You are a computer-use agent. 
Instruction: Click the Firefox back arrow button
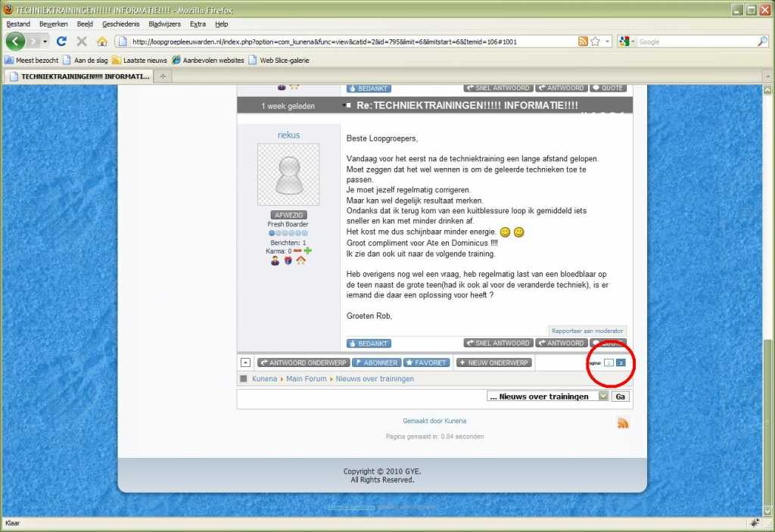tap(16, 41)
